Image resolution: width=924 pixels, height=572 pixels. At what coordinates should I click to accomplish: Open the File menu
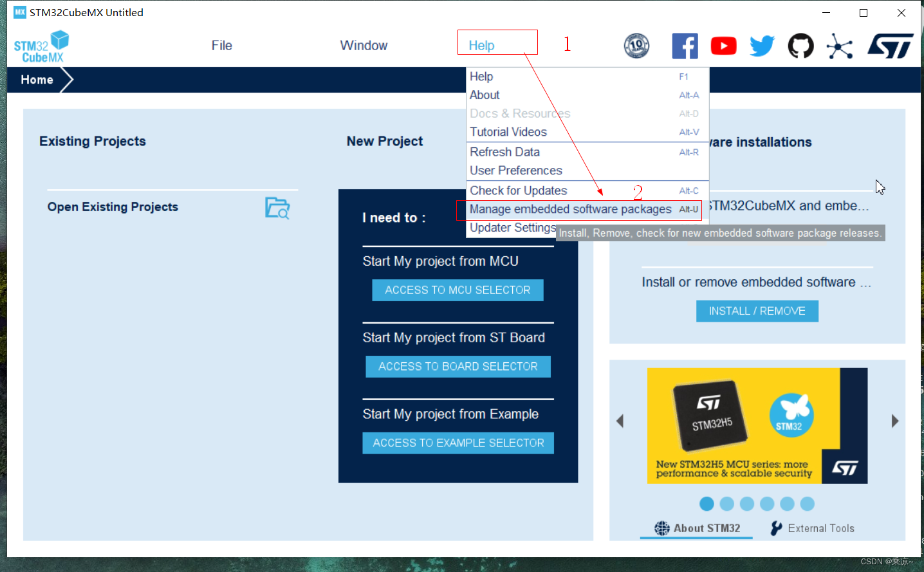[x=221, y=46]
